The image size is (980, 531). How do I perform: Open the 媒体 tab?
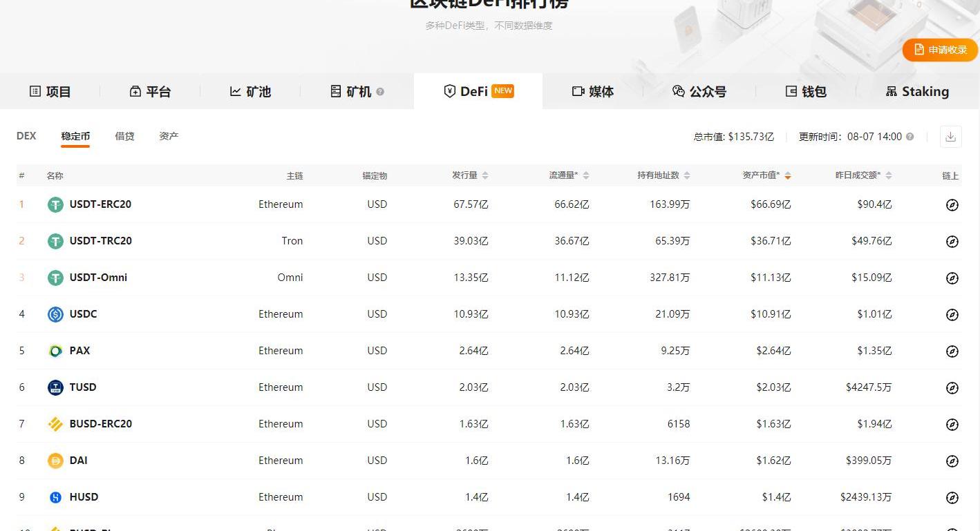coord(593,91)
